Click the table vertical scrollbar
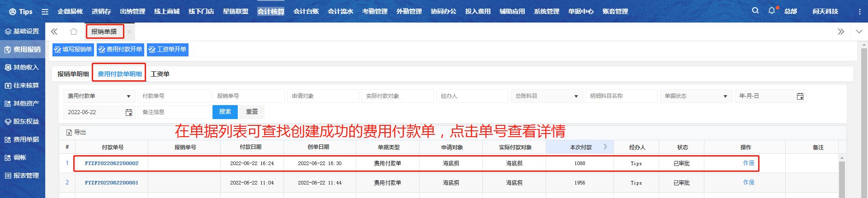 coord(842,179)
